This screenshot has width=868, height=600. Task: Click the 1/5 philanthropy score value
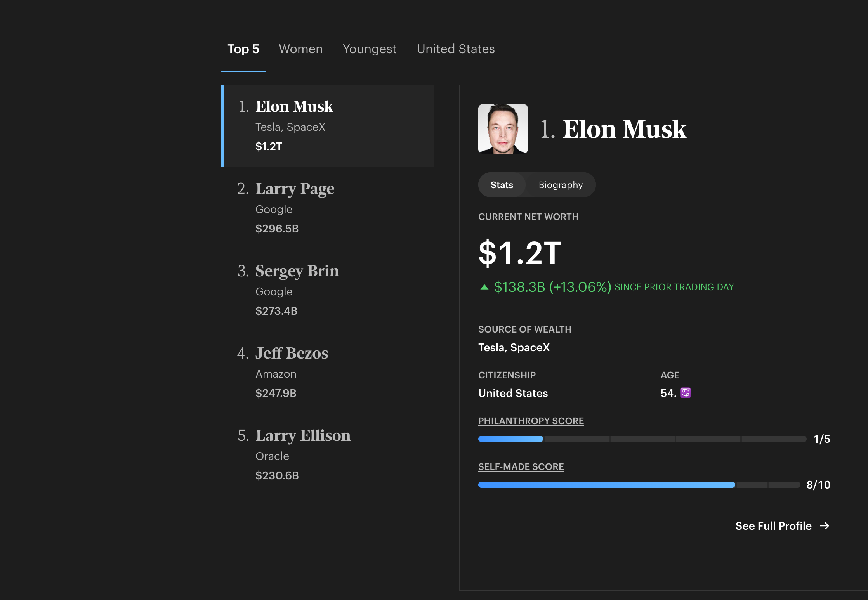(822, 439)
